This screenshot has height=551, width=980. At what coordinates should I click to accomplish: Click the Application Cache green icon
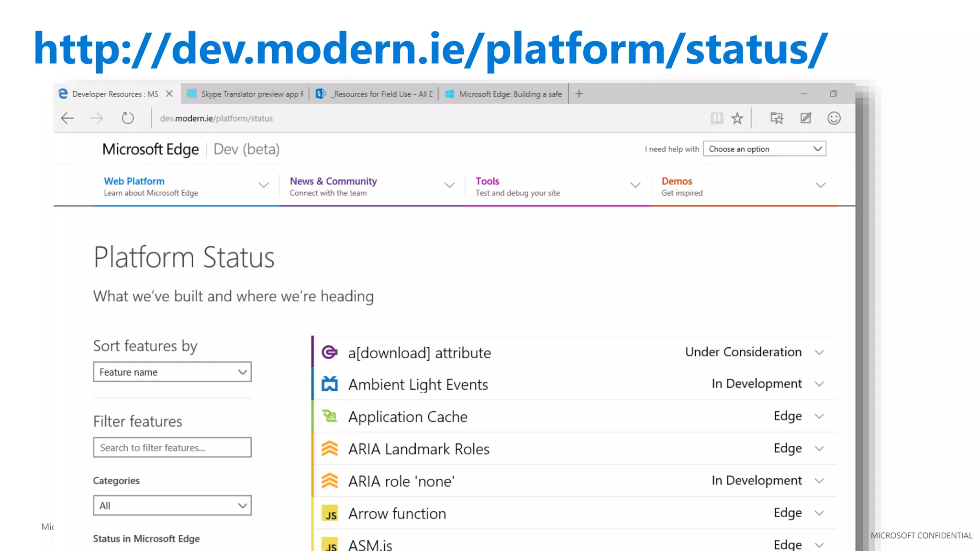point(329,416)
